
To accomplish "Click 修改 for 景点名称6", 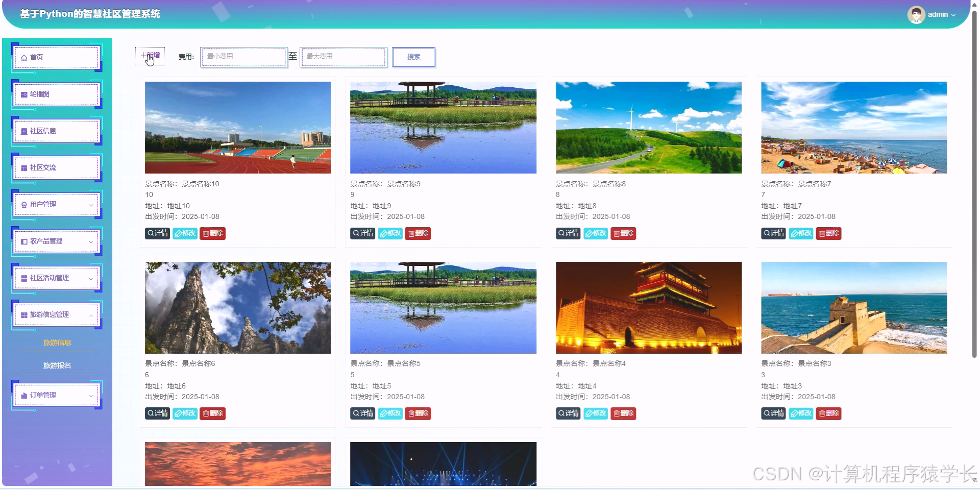I will [185, 413].
